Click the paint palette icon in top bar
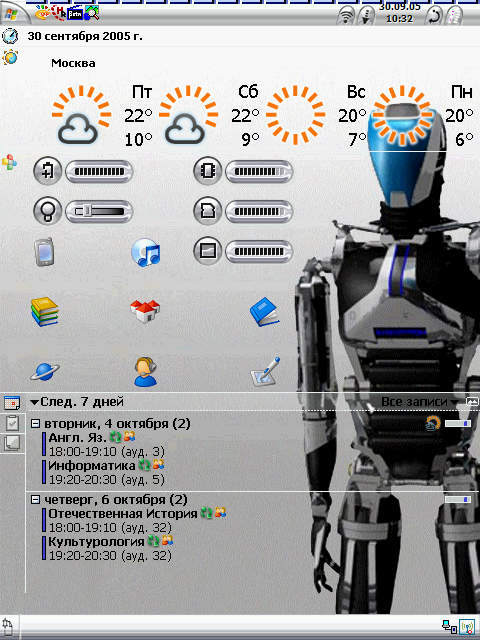This screenshot has width=480, height=640. 42,14
